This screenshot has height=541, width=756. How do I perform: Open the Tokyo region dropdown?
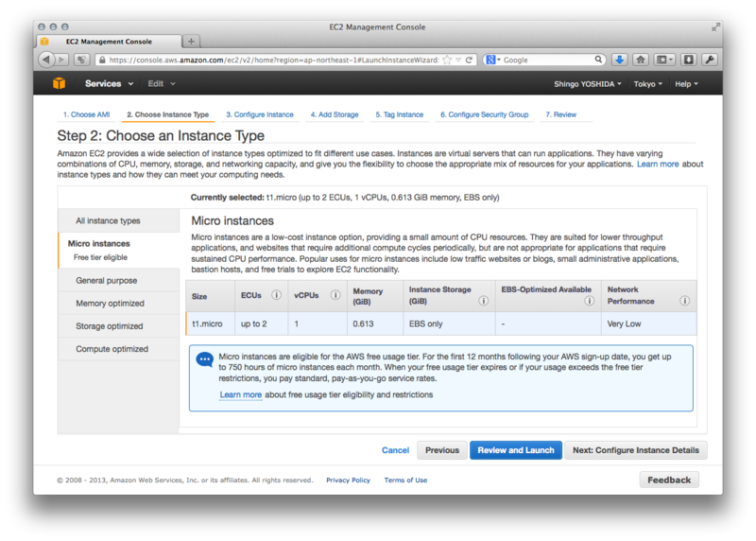coord(648,84)
